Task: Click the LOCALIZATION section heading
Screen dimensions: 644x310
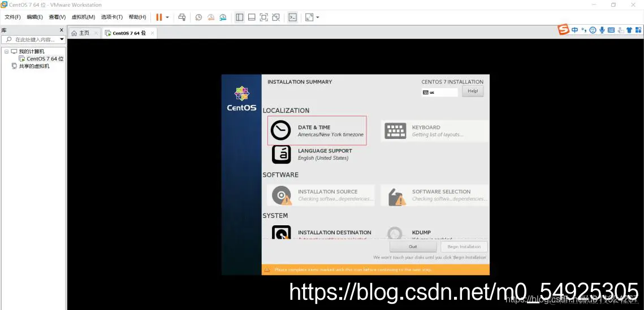Action: (x=286, y=110)
